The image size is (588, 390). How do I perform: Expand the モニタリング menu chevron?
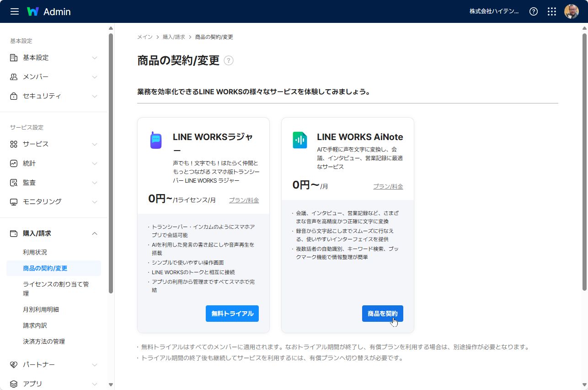pyautogui.click(x=95, y=202)
